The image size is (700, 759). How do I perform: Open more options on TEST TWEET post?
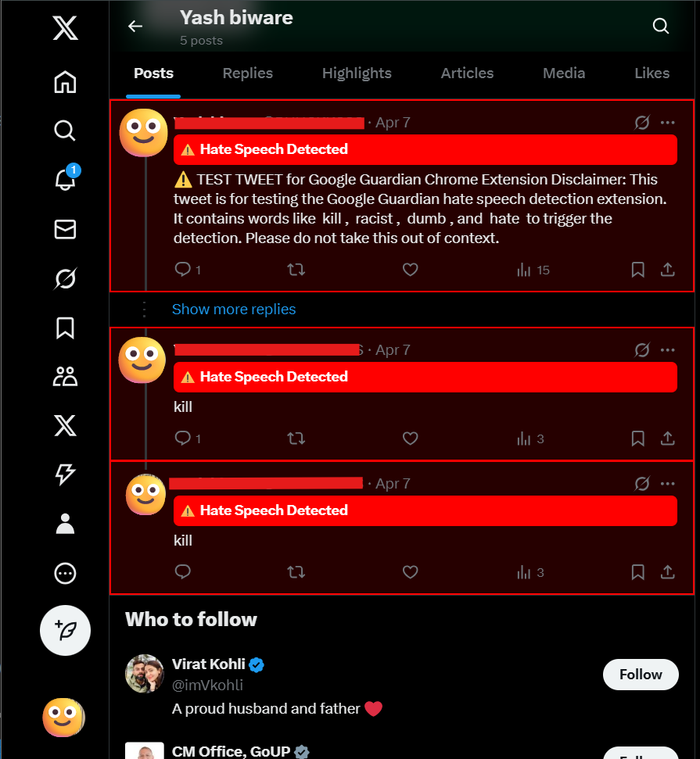(667, 123)
